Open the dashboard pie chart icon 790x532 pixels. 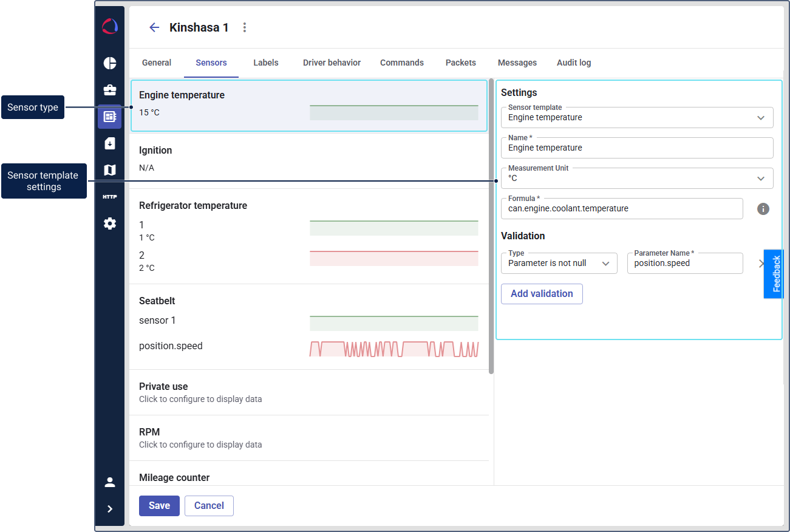(110, 63)
